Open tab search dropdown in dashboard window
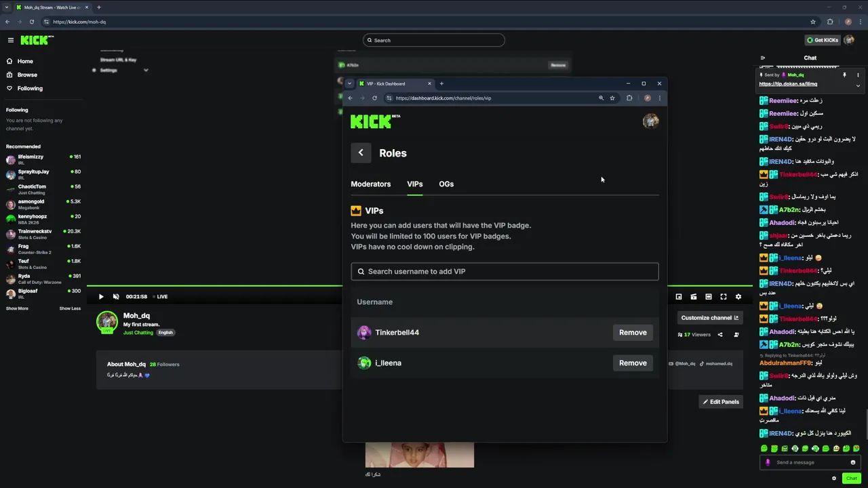Image resolution: width=868 pixels, height=488 pixels. (x=349, y=83)
